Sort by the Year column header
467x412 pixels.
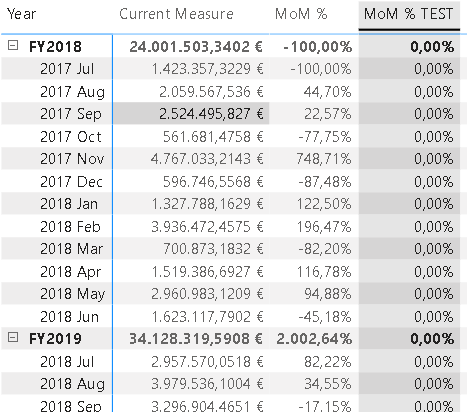[x=22, y=14]
